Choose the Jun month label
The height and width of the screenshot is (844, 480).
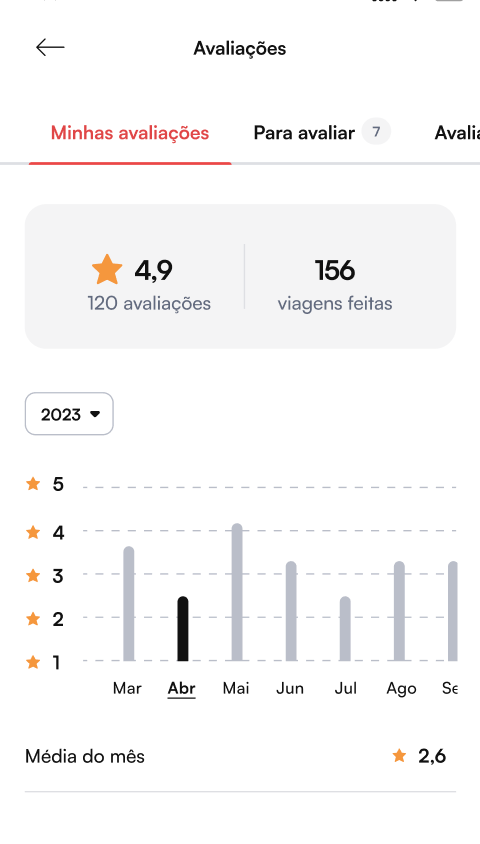(x=290, y=688)
